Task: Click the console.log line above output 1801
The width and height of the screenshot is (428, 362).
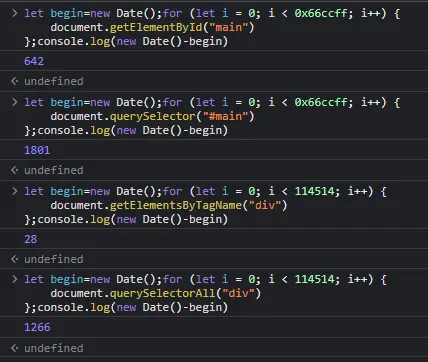Action: click(126, 131)
